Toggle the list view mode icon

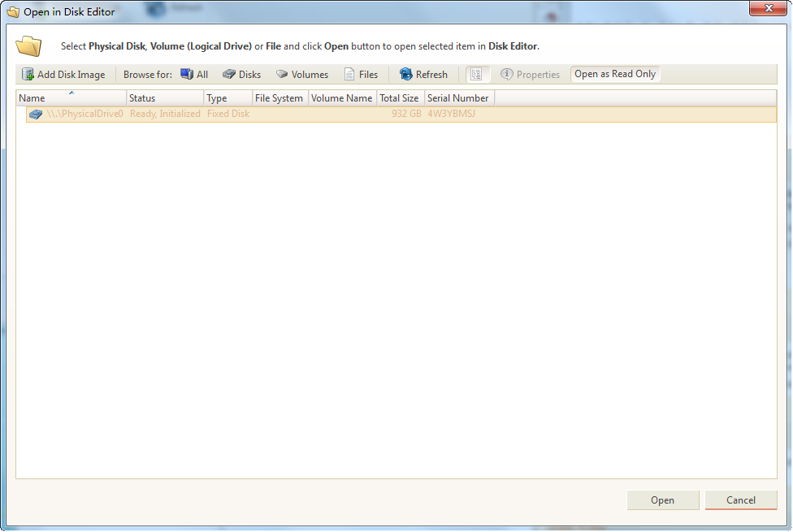[x=477, y=74]
